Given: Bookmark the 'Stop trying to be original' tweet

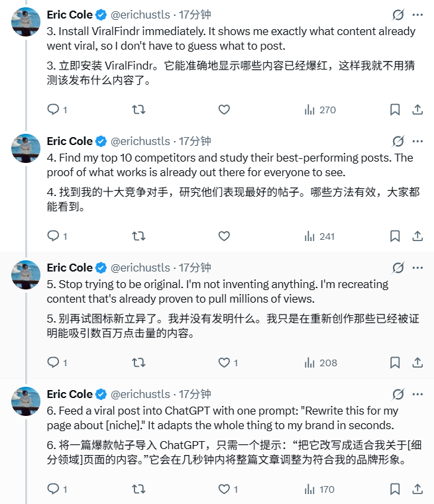Looking at the screenshot, I should pos(395,362).
